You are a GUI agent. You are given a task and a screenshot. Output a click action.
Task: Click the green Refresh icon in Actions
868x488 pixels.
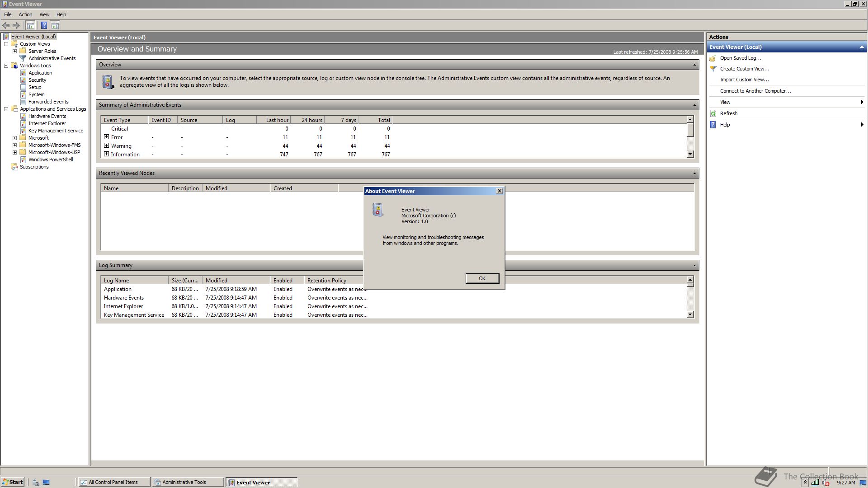(x=713, y=114)
